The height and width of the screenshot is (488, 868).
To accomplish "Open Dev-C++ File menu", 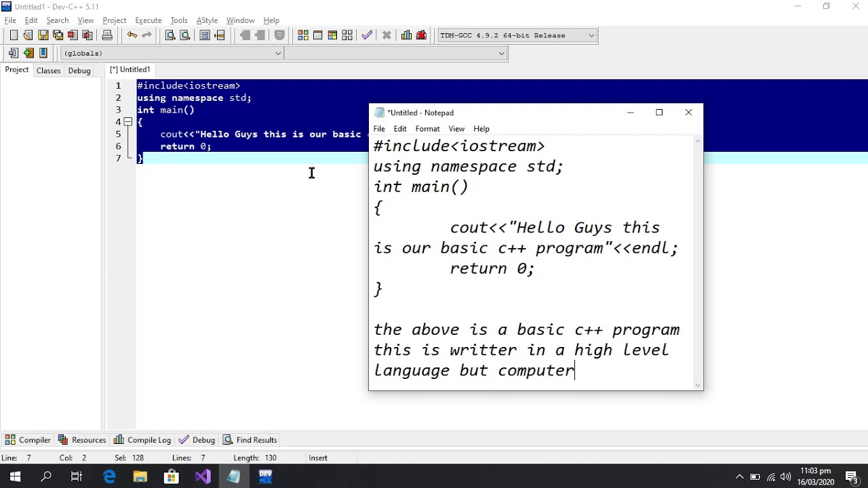I will [10, 20].
